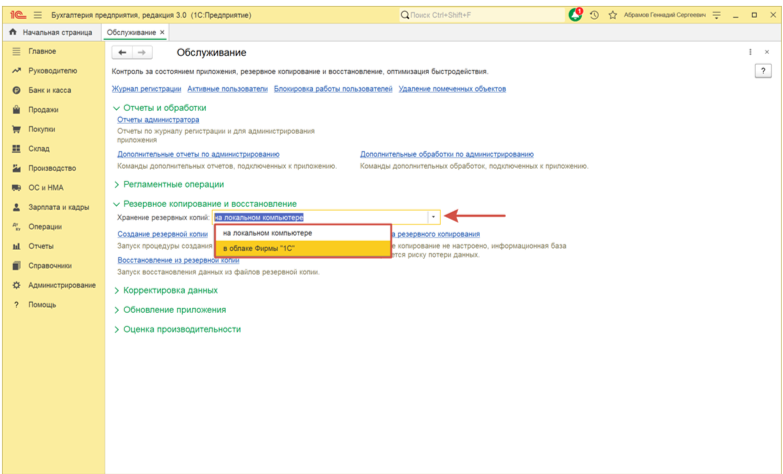783x474 pixels.
Task: Open Блокировка работы пользователей link
Action: 333,88
